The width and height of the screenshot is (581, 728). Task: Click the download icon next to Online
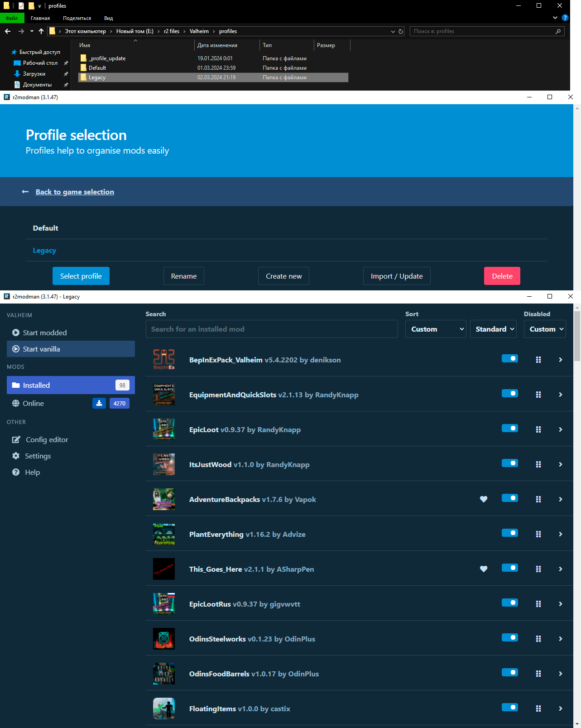click(x=99, y=403)
